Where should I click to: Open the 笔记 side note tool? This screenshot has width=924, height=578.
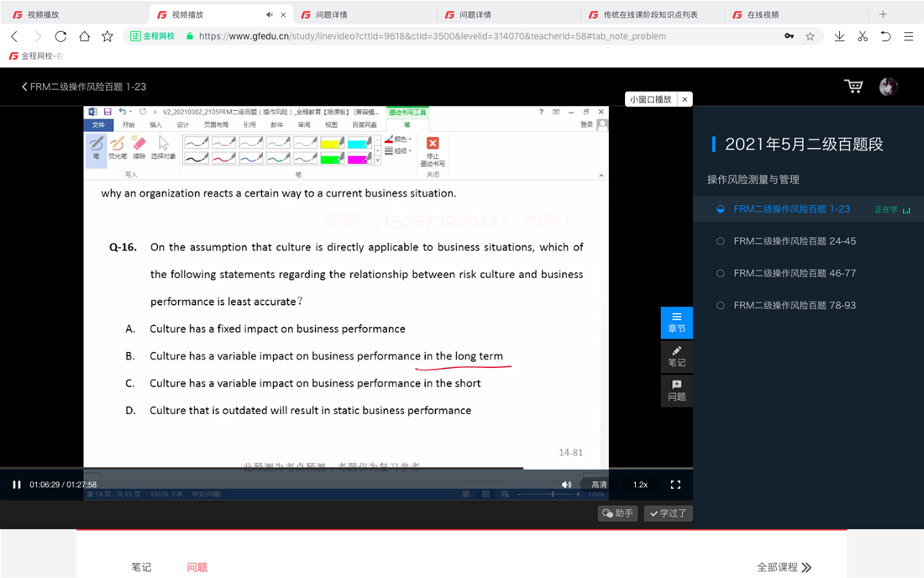coord(676,356)
